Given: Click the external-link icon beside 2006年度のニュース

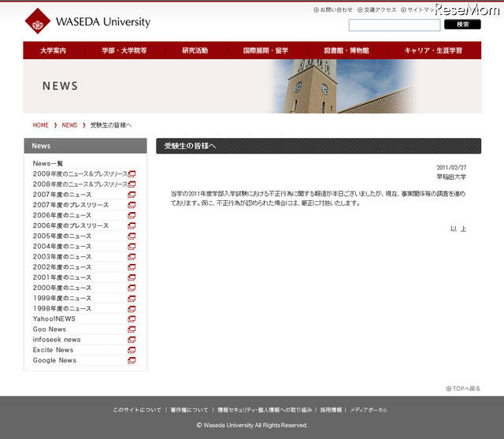Looking at the screenshot, I should pyautogui.click(x=132, y=215).
